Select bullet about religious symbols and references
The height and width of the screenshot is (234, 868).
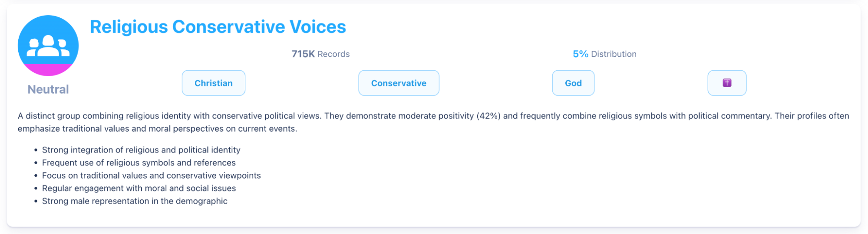pyautogui.click(x=139, y=163)
